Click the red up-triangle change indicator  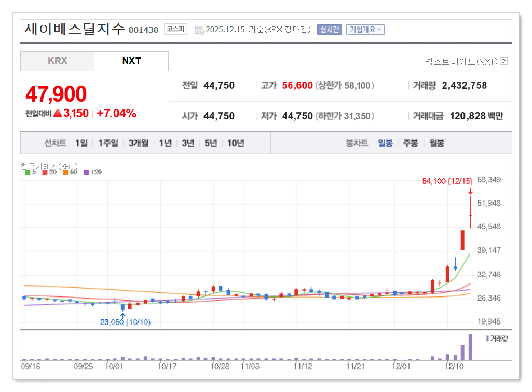(x=58, y=113)
